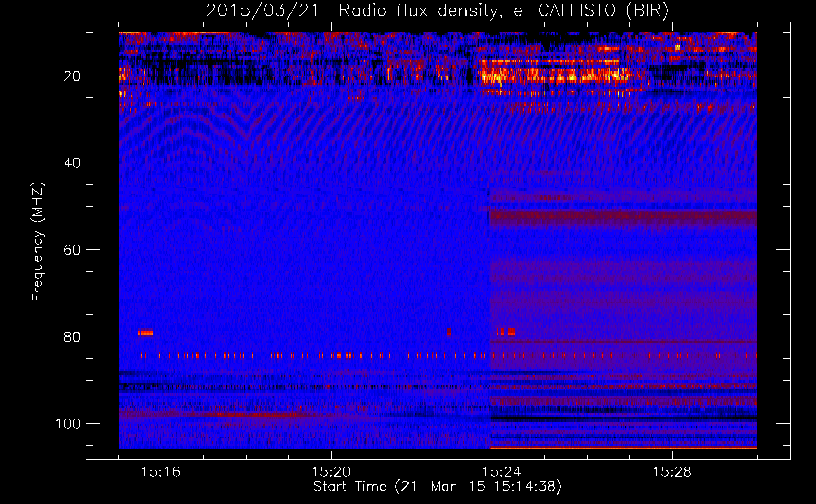
Task: Click the "Start Time (21-Mar-15 15:14:38)" label
Action: point(437,487)
